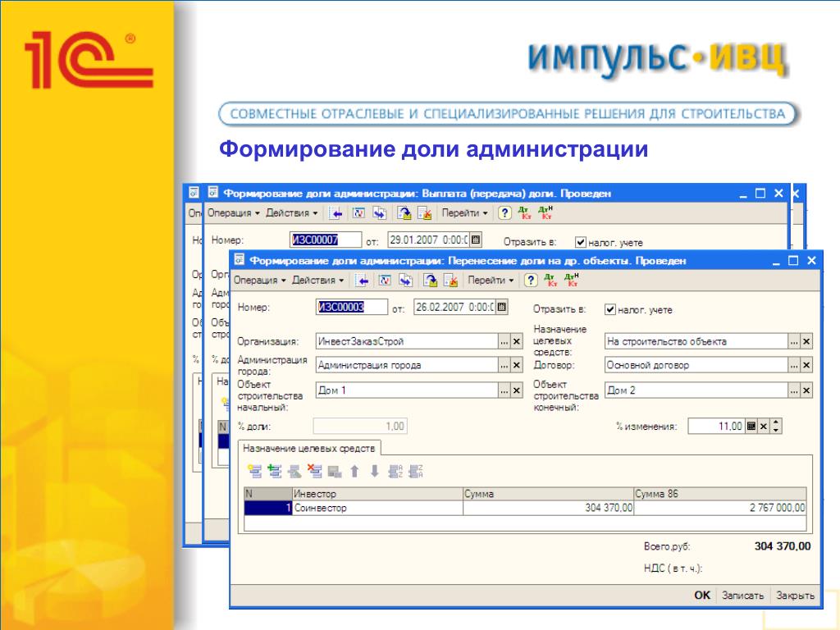The image size is (840, 630).
Task: Click the reread icon in the front toolbar
Action: 385,281
